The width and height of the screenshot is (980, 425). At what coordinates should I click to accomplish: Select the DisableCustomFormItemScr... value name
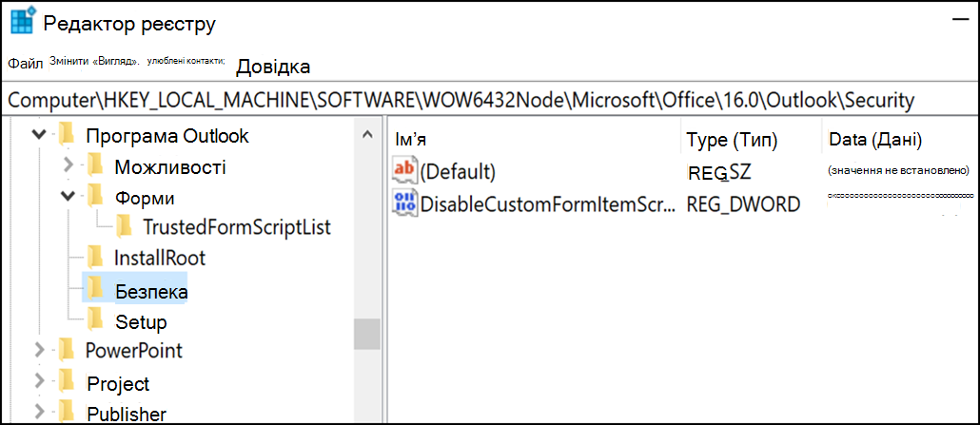tap(548, 204)
